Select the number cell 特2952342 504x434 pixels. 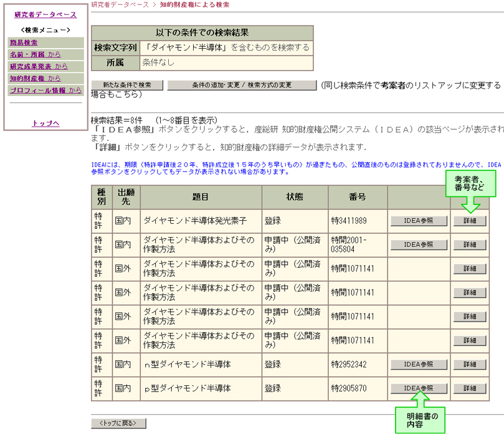click(x=358, y=365)
